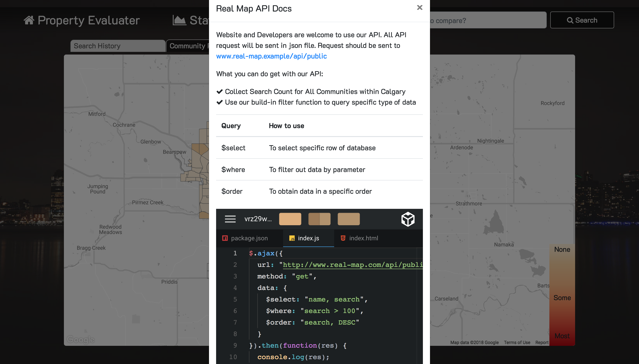Select the split editor/preview view button
Image resolution: width=639 pixels, height=364 pixels.
319,219
